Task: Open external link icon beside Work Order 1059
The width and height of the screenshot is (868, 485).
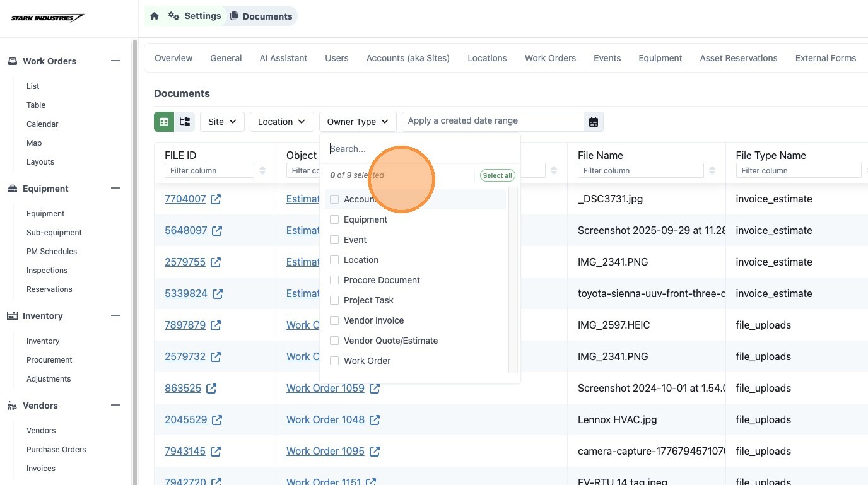Action: 375,389
